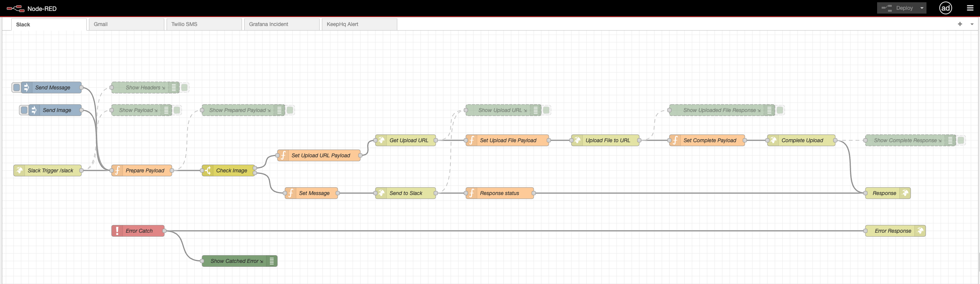Select the Set Complete Payload label
Image resolution: width=980 pixels, height=284 pixels.
pyautogui.click(x=709, y=140)
